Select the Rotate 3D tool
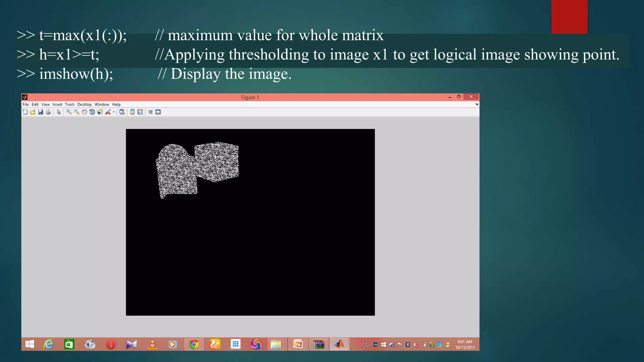This screenshot has height=362, width=644. coord(92,112)
